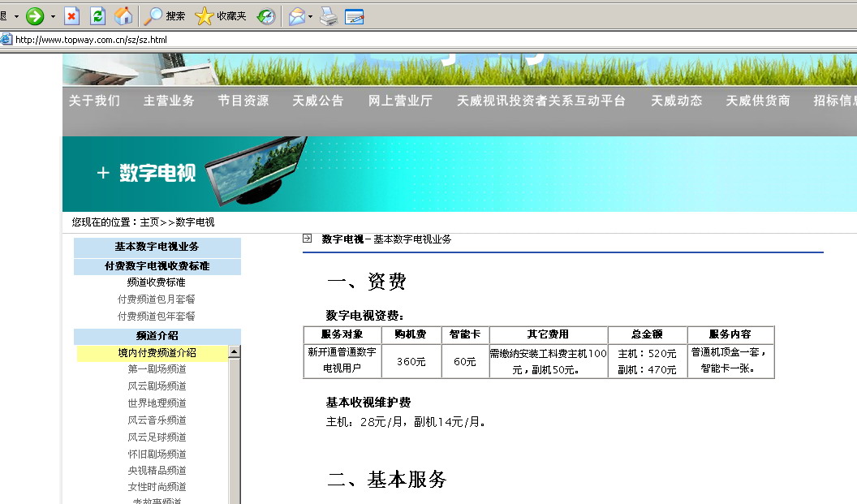Open the Favorites (收藏夹) star button

click(x=221, y=15)
